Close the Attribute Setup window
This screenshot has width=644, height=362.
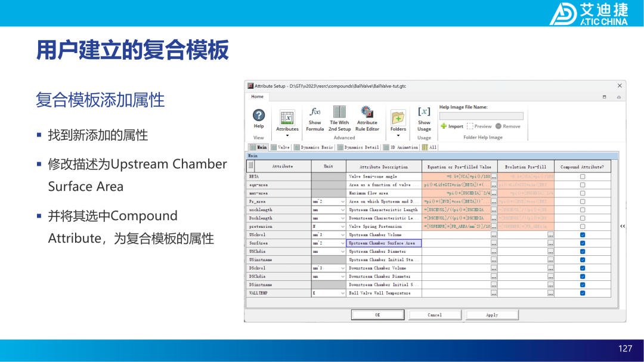(x=620, y=85)
